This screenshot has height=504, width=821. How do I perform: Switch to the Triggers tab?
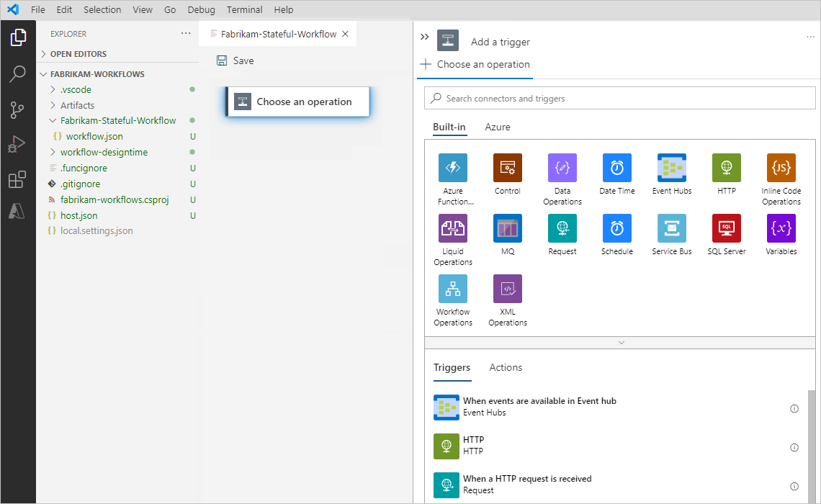click(452, 367)
